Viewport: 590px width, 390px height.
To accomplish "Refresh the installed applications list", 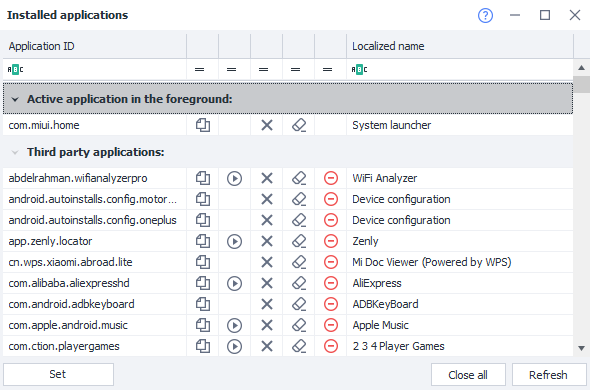I will (549, 375).
